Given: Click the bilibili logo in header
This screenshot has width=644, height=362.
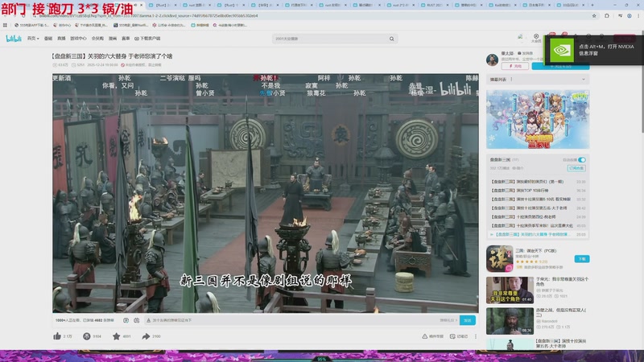Looking at the screenshot, I should (14, 38).
